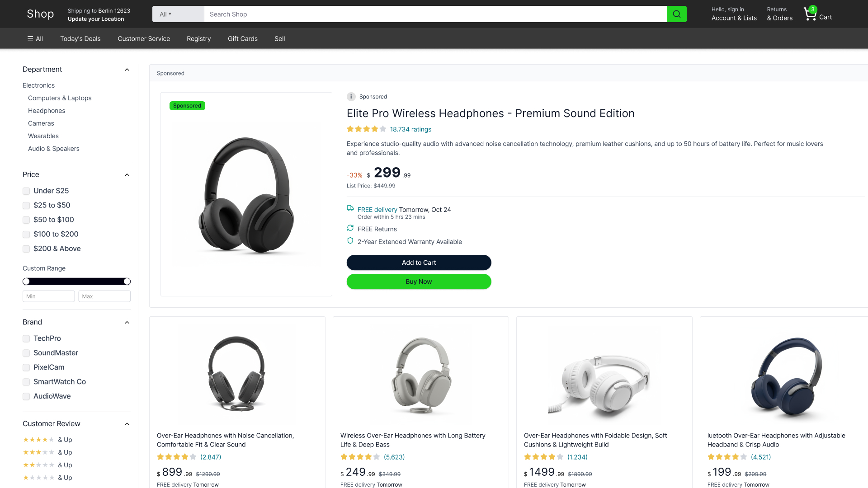
Task: Click the Elite Pro star rating
Action: click(x=366, y=129)
